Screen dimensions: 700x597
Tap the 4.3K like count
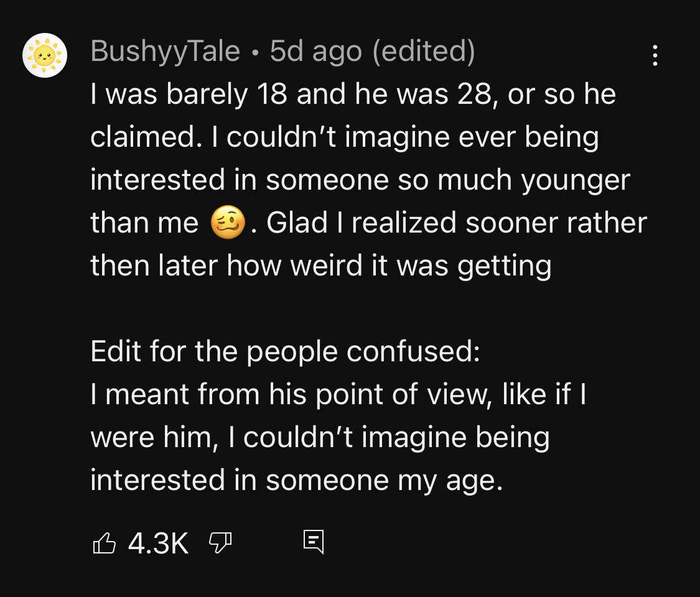158,543
